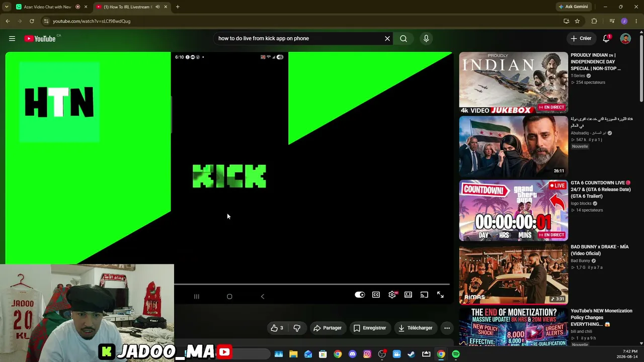Open the YouTube account avatar menu
Screen dimensions: 644x362
[x=625, y=39]
